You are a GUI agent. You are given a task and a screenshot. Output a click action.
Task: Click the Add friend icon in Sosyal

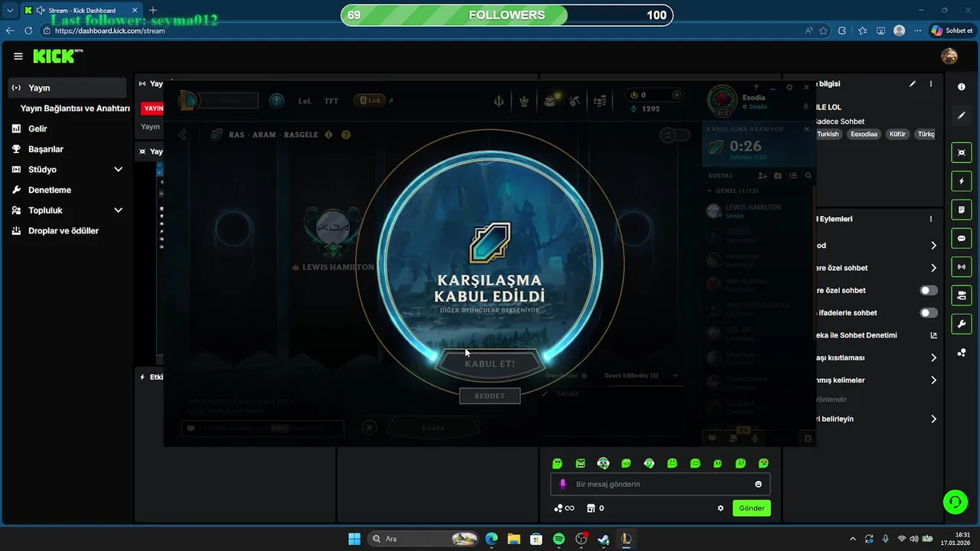tap(764, 175)
